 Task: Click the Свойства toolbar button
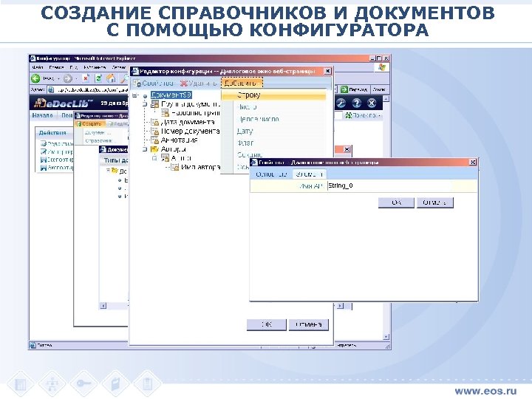click(x=154, y=83)
